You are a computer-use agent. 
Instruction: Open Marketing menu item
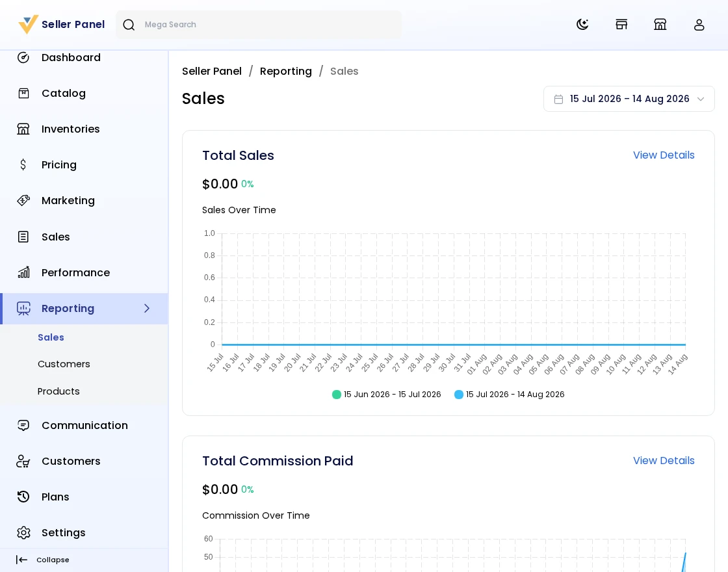pyautogui.click(x=84, y=201)
